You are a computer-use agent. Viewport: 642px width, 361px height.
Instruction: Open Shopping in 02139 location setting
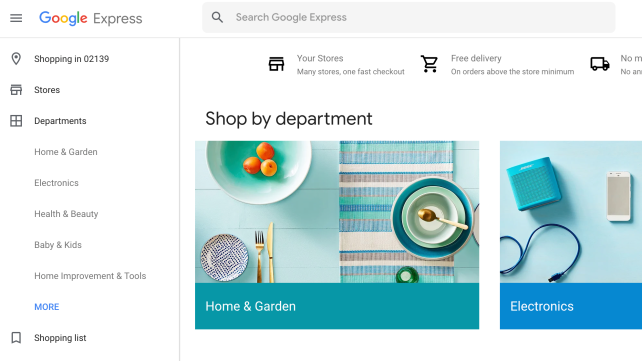click(72, 59)
